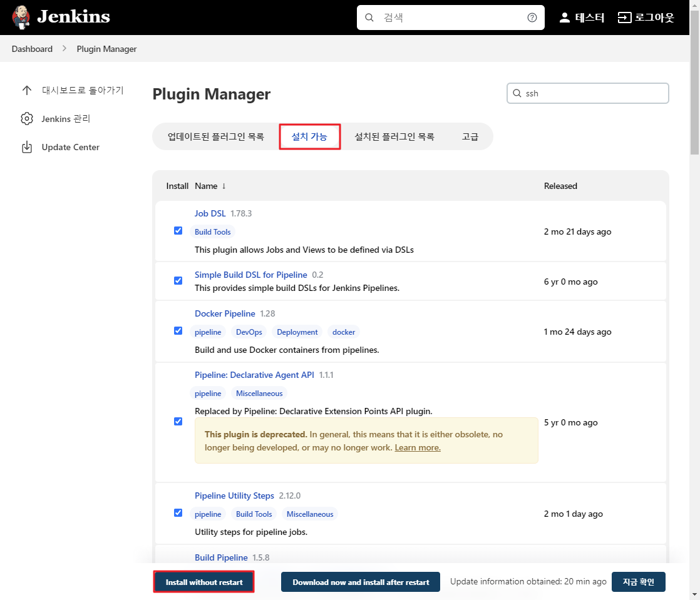Click the Deployment tag on Docker Pipeline
700x600 pixels.
tap(297, 332)
